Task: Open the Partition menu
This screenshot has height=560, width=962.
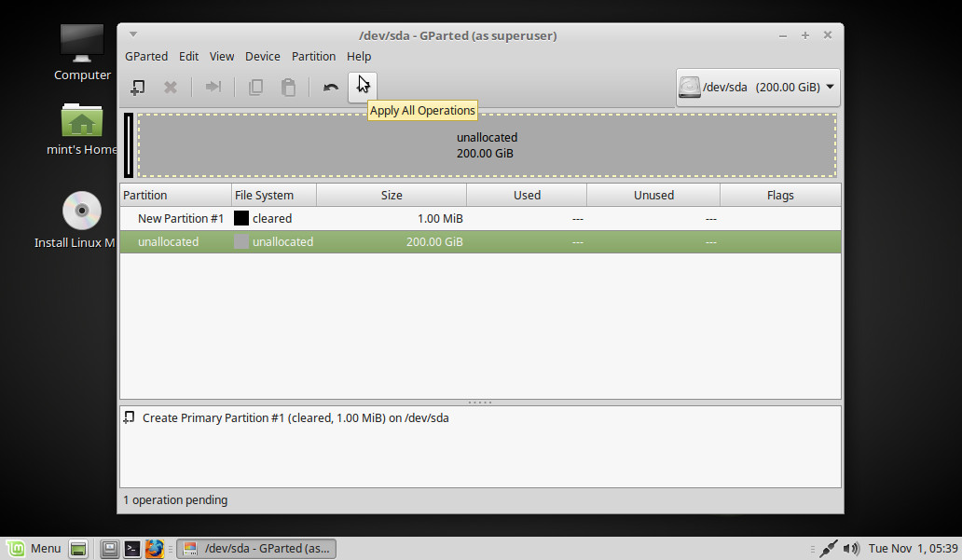Action: pyautogui.click(x=313, y=56)
